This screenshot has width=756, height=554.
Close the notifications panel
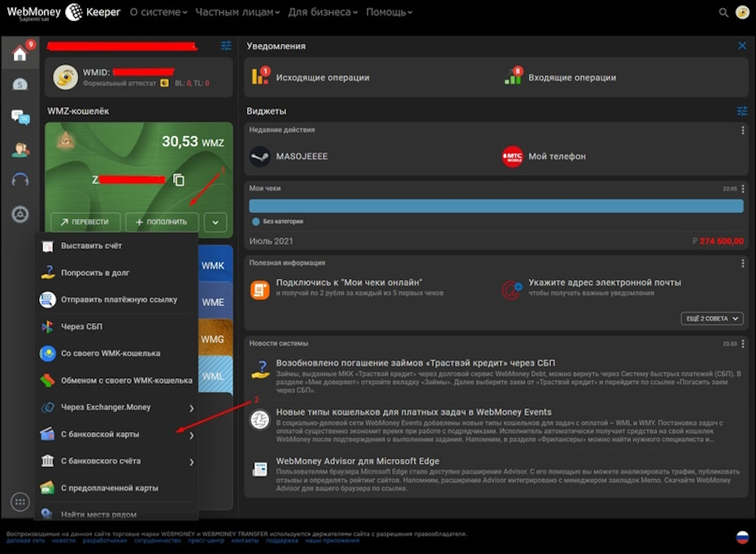742,46
